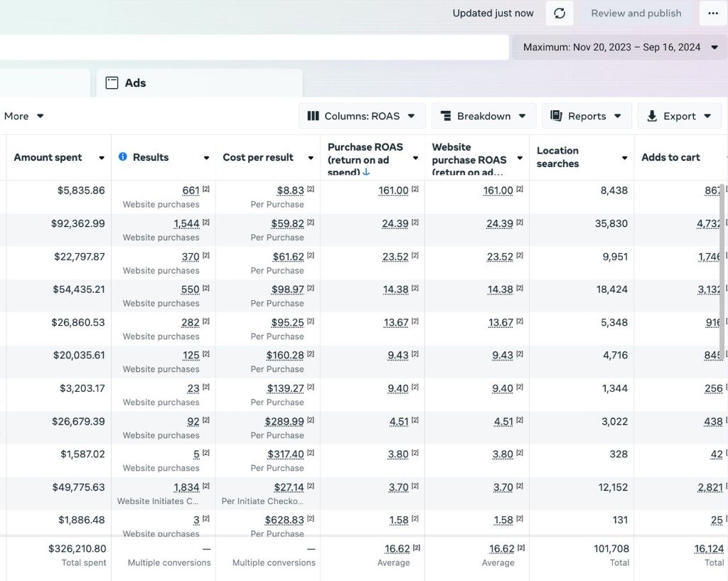This screenshot has height=581, width=728.
Task: Click the Adds to cart column header
Action: [x=670, y=157]
